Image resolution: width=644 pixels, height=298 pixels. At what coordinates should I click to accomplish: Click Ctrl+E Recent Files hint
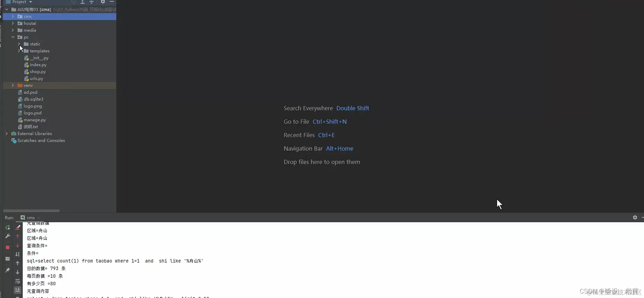click(326, 135)
